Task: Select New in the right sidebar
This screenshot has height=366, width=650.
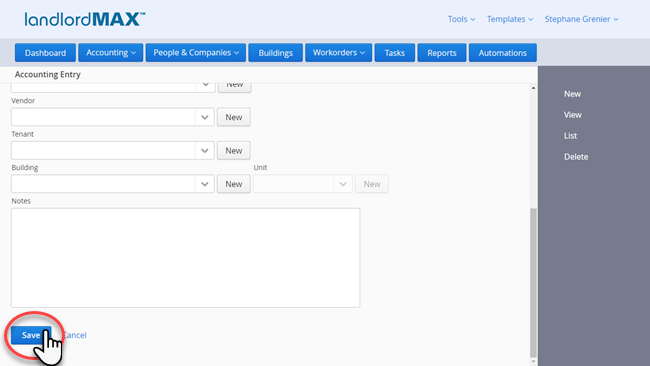Action: click(x=572, y=94)
